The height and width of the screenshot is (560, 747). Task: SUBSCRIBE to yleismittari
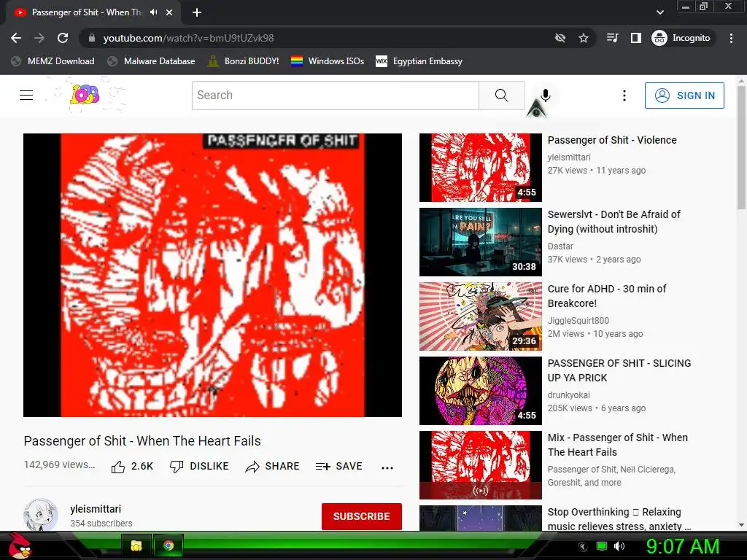362,516
